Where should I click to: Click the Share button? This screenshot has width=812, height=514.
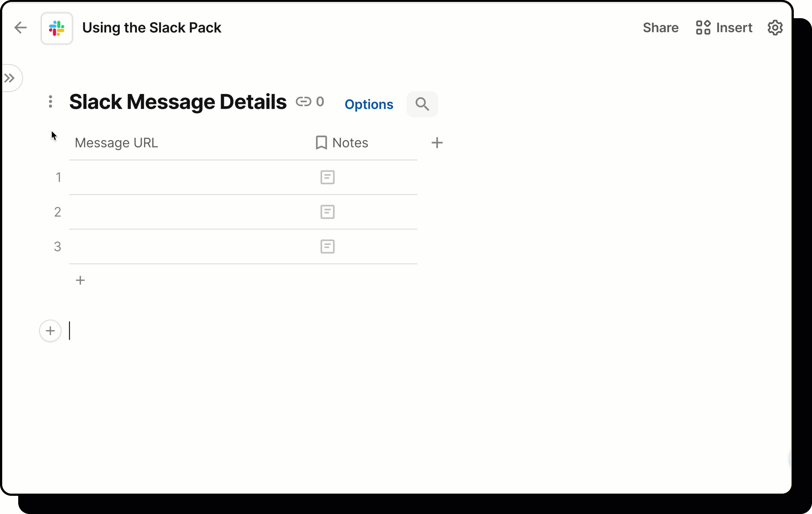(660, 28)
